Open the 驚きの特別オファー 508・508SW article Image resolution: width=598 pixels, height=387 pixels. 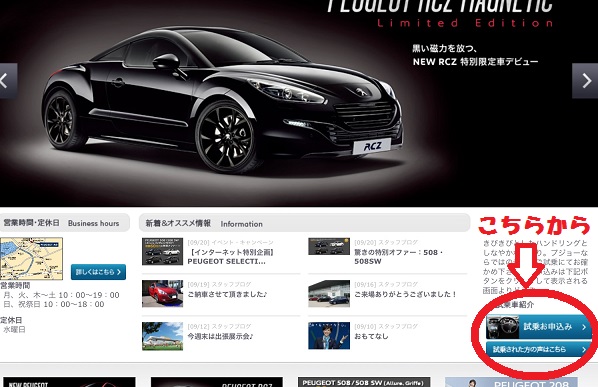pos(399,257)
